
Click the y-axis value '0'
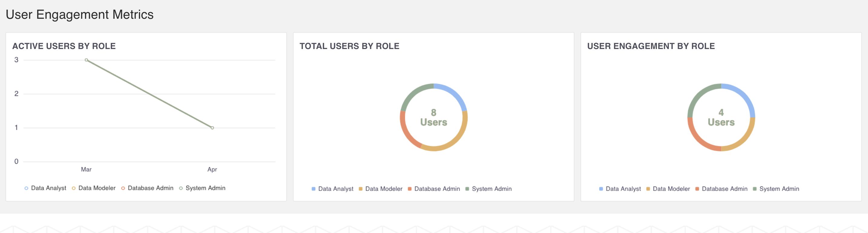pyautogui.click(x=16, y=162)
